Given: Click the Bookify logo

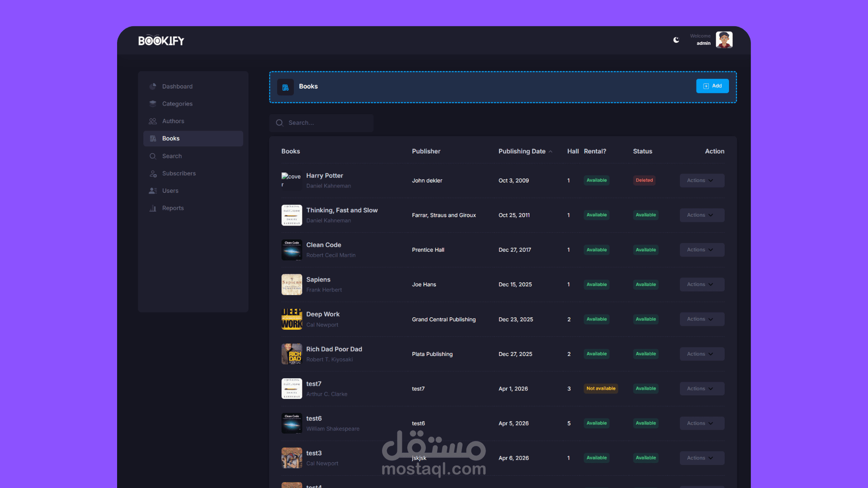Looking at the screenshot, I should tap(161, 41).
